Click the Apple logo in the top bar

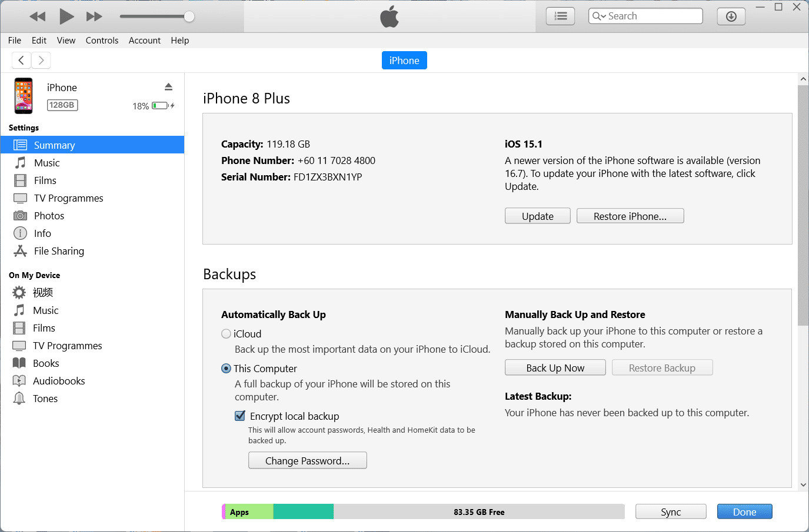tap(389, 16)
